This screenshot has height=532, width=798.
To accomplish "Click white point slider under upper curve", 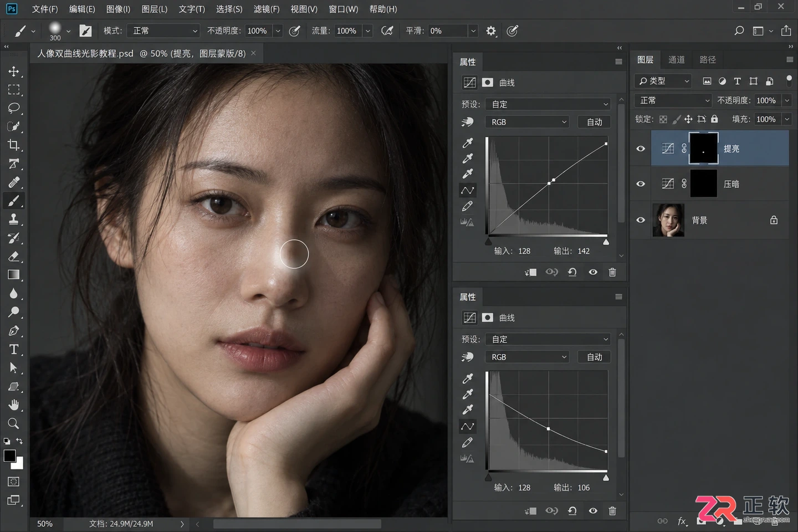I will 606,242.
